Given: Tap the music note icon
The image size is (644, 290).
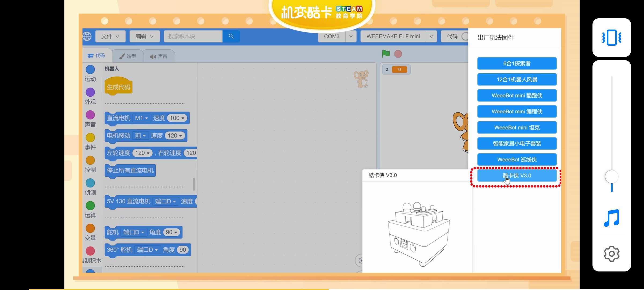Looking at the screenshot, I should 612,218.
